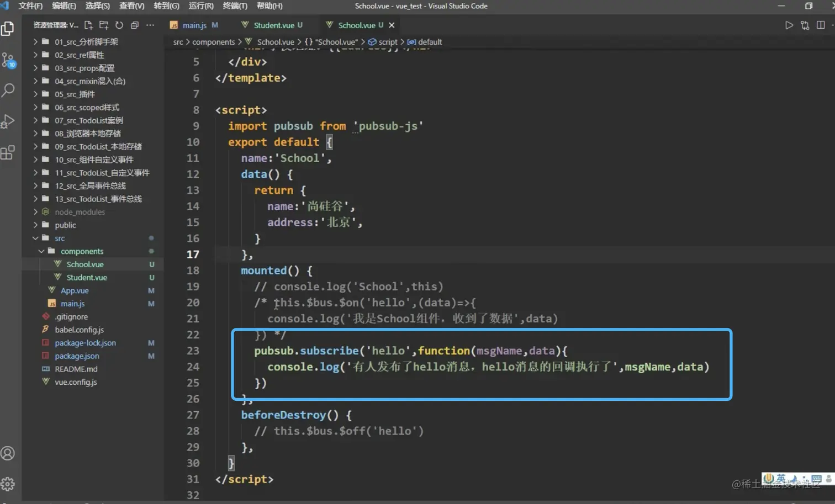Open the 终端(T) menu
This screenshot has height=504, width=835.
235,6
